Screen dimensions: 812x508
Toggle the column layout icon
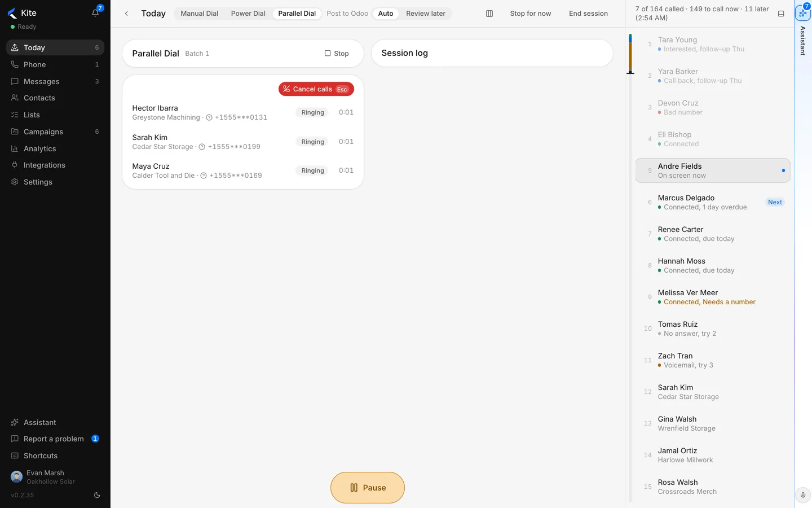point(489,14)
